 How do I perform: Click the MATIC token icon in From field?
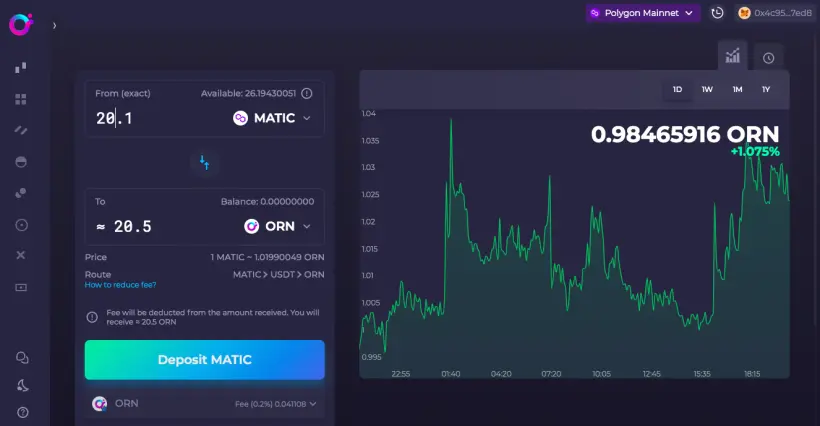[x=241, y=118]
